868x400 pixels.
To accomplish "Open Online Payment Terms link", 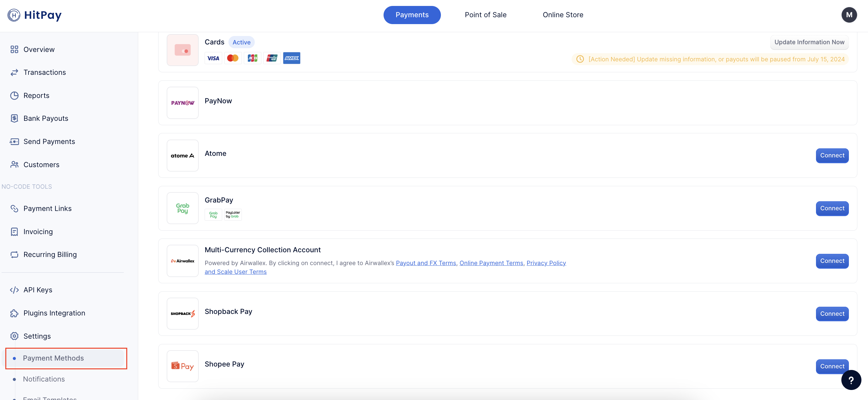I will pos(491,263).
